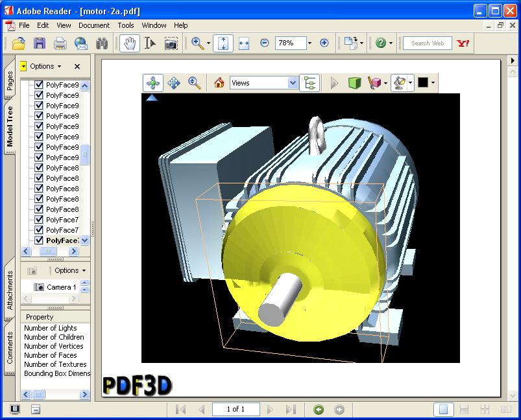This screenshot has height=420, width=521.
Task: Expand the Model Tree Options menu
Action: pyautogui.click(x=45, y=66)
